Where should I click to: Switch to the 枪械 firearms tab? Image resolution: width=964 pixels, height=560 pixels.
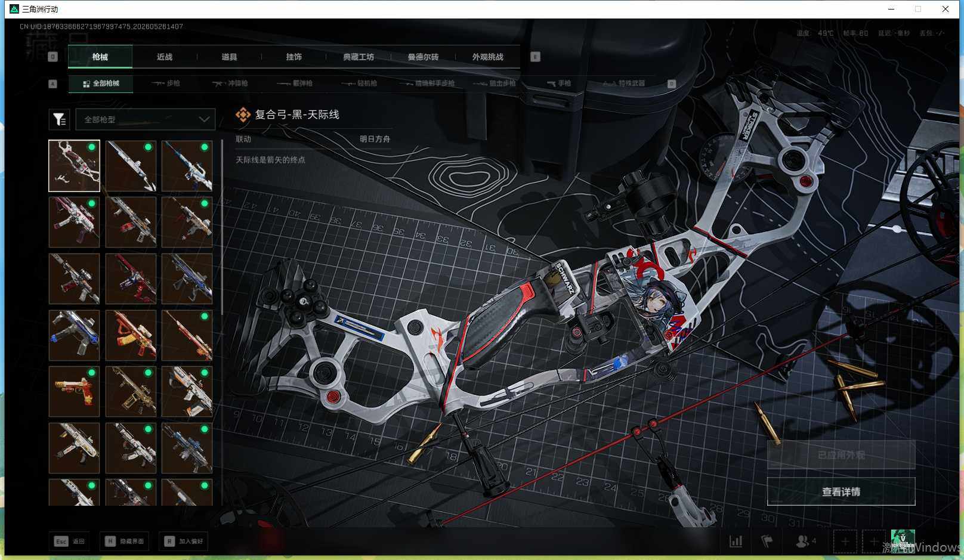click(x=100, y=57)
